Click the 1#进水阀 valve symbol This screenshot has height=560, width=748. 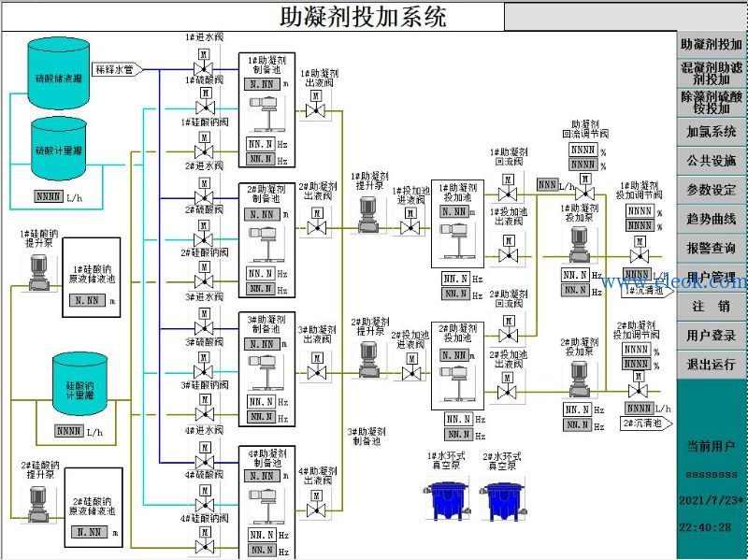[x=204, y=65]
